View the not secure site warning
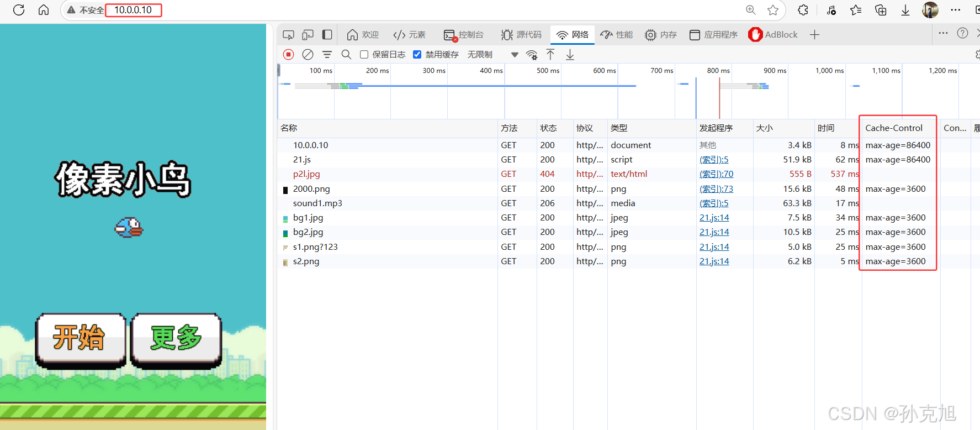 86,10
